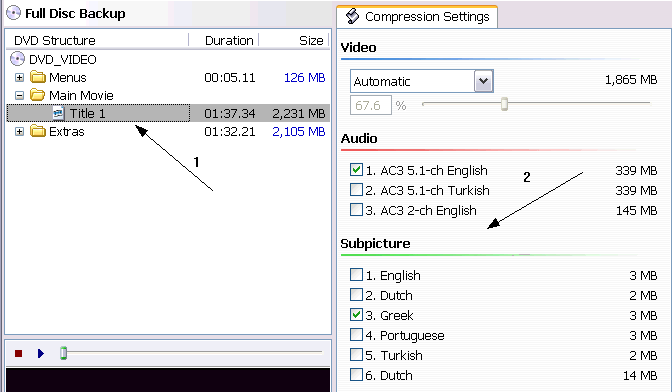This screenshot has width=672, height=392.
Task: Click the blue play preview button
Action: pyautogui.click(x=41, y=353)
